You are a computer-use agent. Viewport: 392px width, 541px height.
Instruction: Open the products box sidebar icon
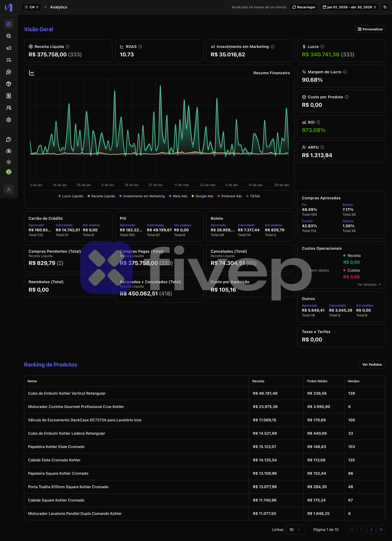(9, 84)
